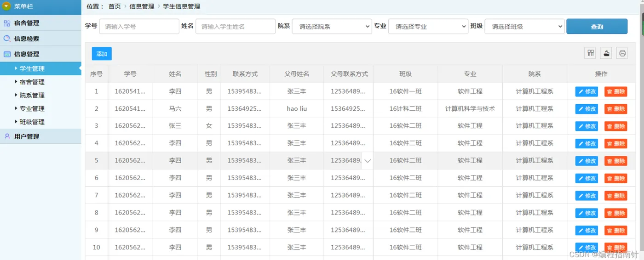The image size is (644, 260).
Task: Click 修改 for 张三 row
Action: tap(586, 126)
